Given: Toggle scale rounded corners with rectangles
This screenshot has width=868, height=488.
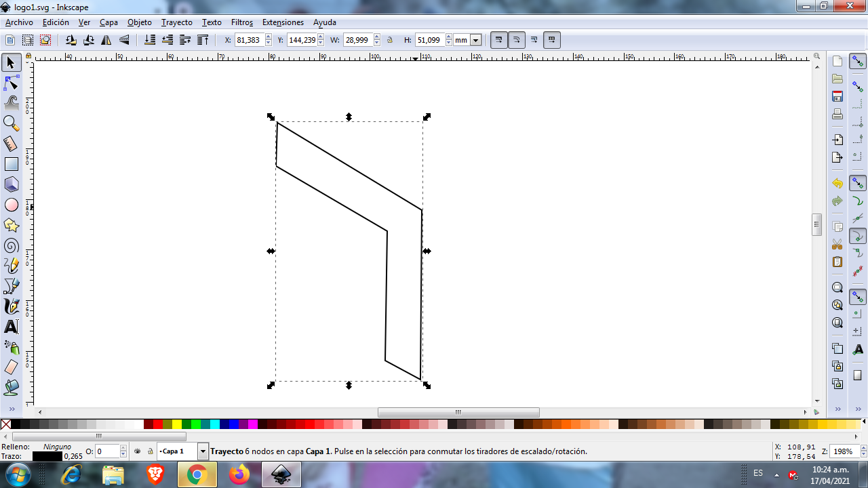Looking at the screenshot, I should pyautogui.click(x=517, y=40).
